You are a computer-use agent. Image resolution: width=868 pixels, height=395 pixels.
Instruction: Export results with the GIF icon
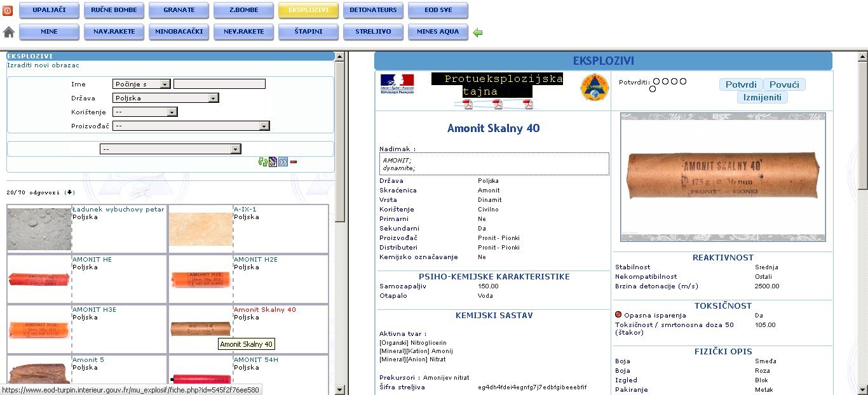273,162
